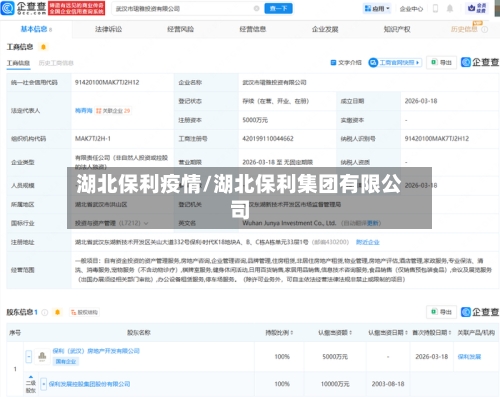Screen dimensions: 500x397
Task: Switch to 经营风险 tab
Action: pos(180,29)
